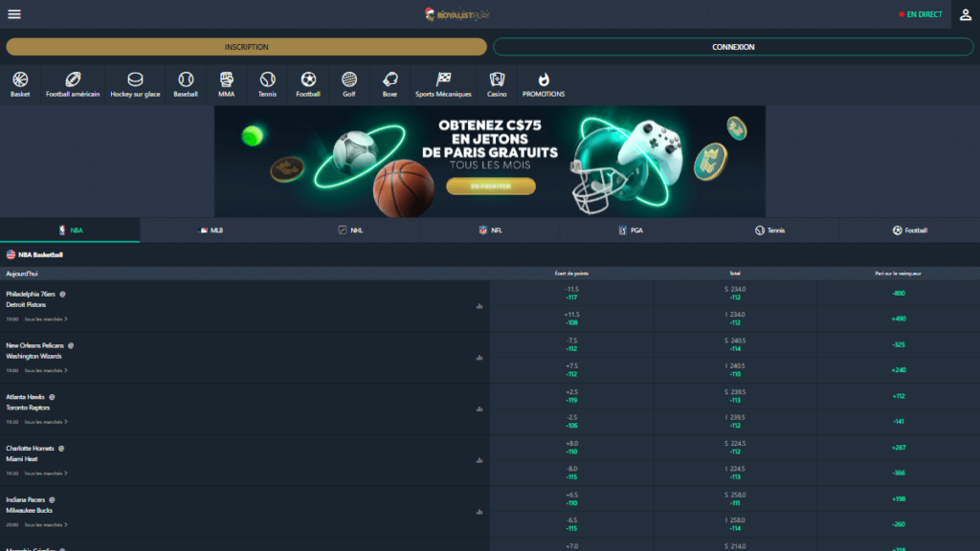Click the CONNEXION button
This screenshot has width=980, height=551.
(733, 47)
